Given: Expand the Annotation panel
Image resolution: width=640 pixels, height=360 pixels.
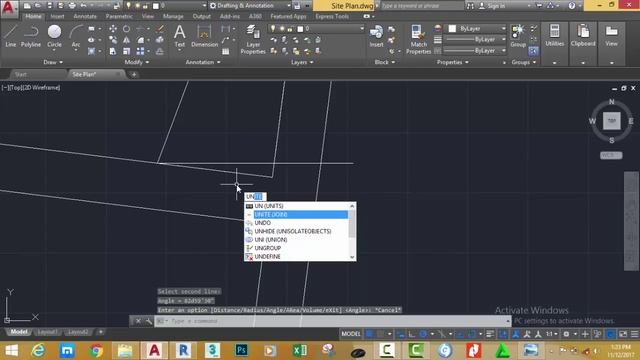Looking at the screenshot, I should (x=203, y=62).
